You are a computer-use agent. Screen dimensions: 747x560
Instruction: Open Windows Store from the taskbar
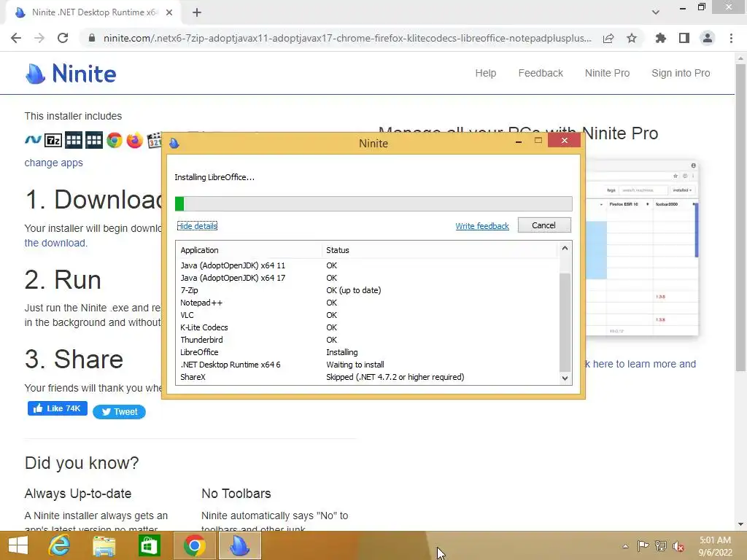coord(149,545)
